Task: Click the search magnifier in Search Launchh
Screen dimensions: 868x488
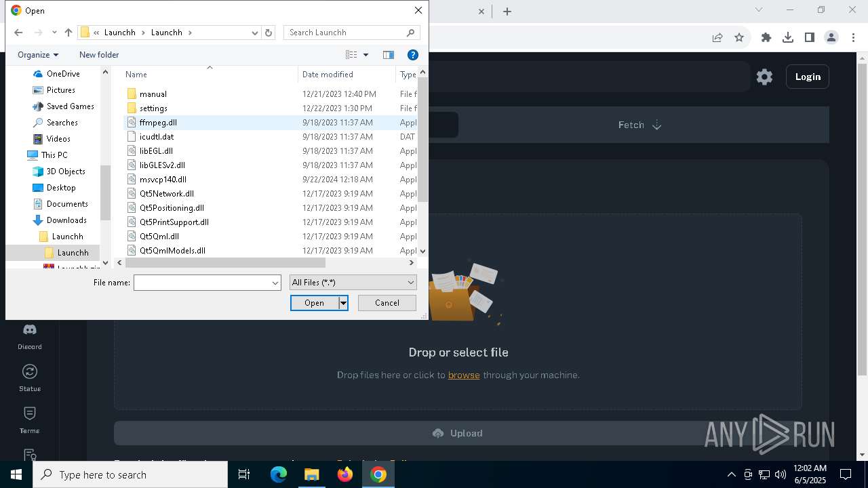Action: point(410,33)
